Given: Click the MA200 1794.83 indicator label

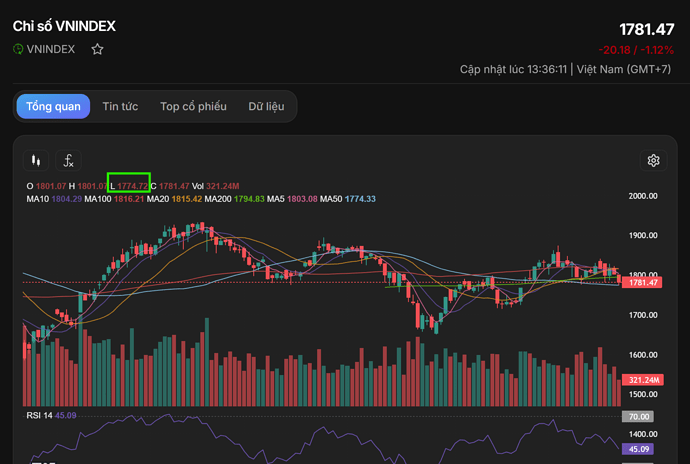Looking at the screenshot, I should point(235,199).
